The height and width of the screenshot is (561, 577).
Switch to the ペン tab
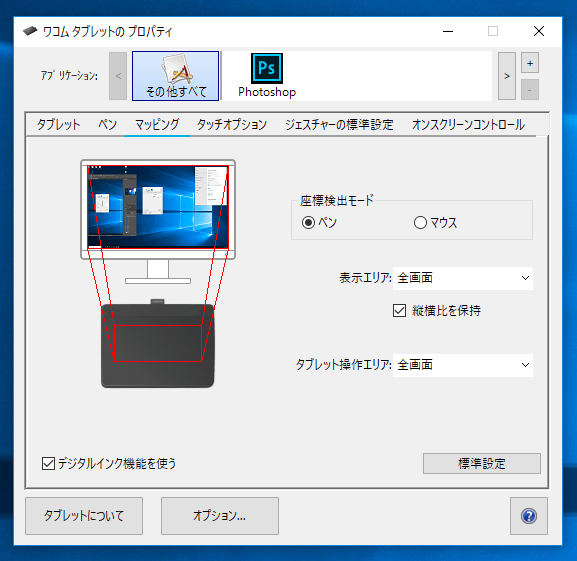click(x=107, y=125)
